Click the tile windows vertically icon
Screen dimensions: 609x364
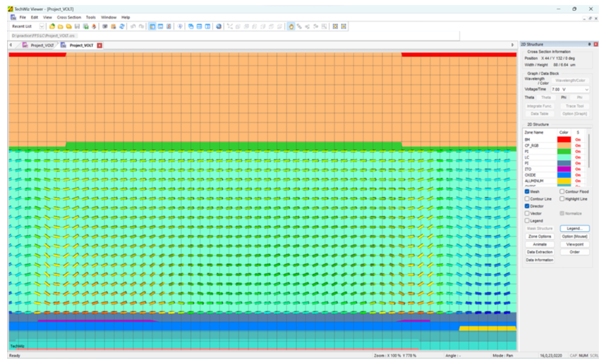[x=208, y=26]
